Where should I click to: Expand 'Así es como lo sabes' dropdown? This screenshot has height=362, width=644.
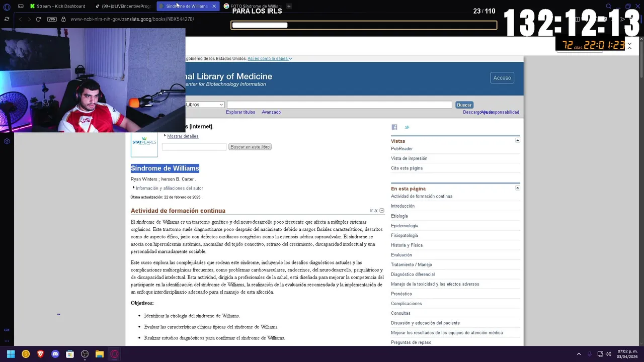[270, 59]
